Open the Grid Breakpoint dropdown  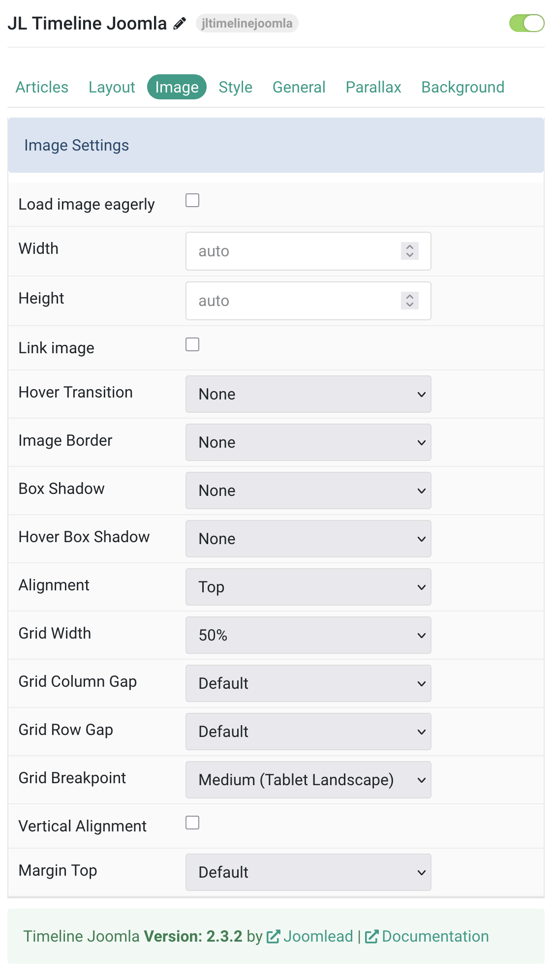point(308,780)
